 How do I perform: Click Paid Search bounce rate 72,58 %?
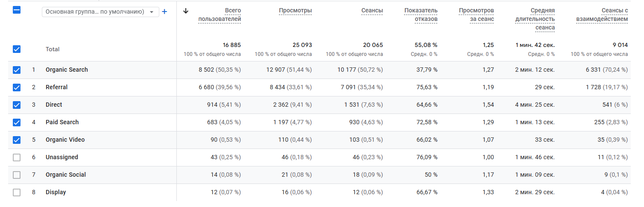(x=427, y=122)
